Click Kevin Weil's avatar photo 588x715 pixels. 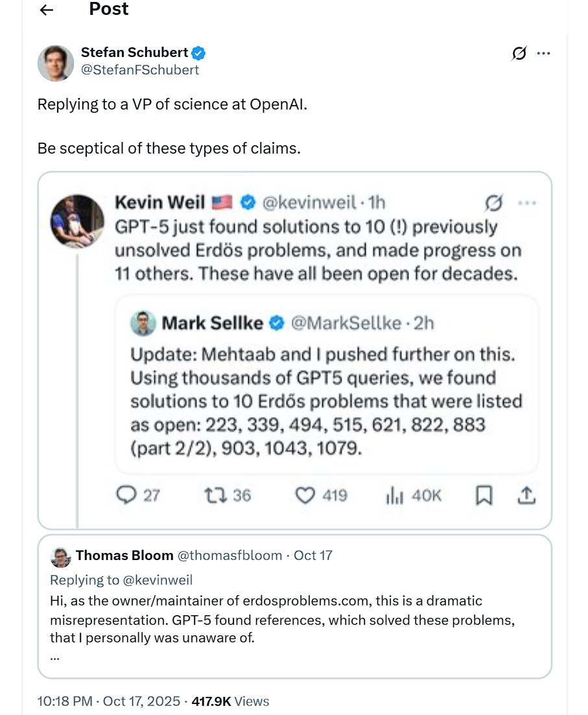[77, 221]
